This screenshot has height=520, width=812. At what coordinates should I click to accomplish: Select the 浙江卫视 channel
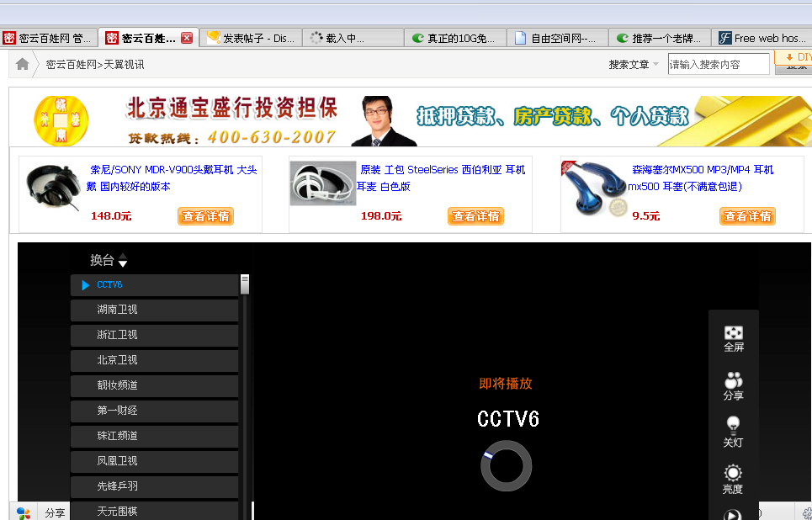[154, 335]
